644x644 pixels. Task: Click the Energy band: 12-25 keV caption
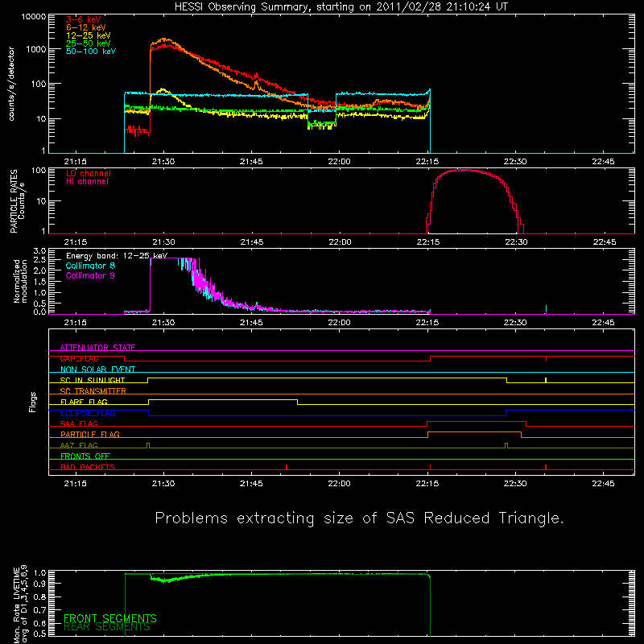pos(117,256)
